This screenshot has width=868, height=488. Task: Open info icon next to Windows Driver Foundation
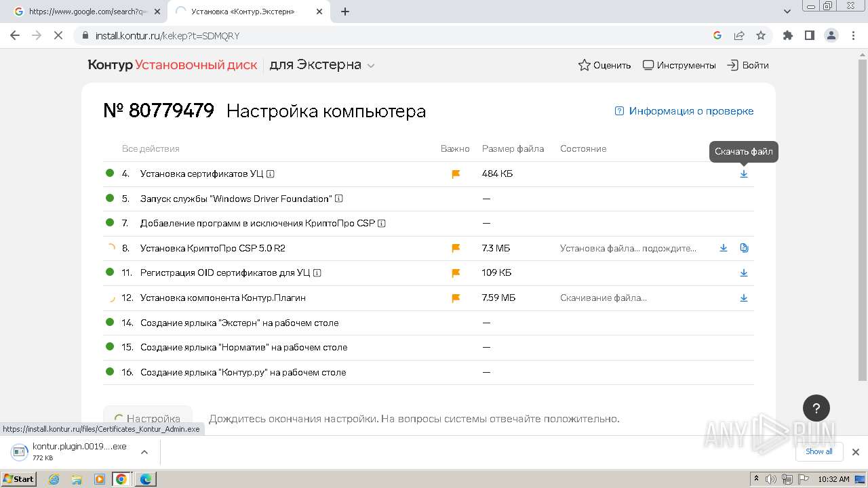point(339,199)
